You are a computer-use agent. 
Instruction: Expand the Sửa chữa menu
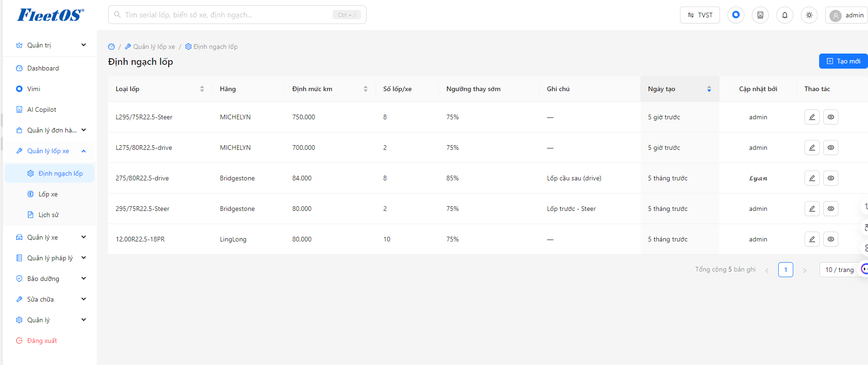click(x=51, y=299)
